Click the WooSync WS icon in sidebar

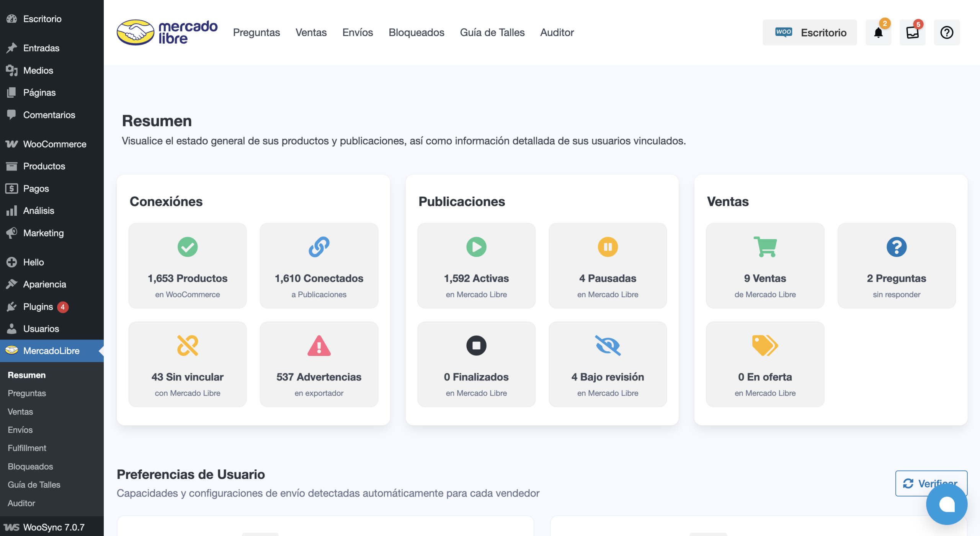pos(11,527)
